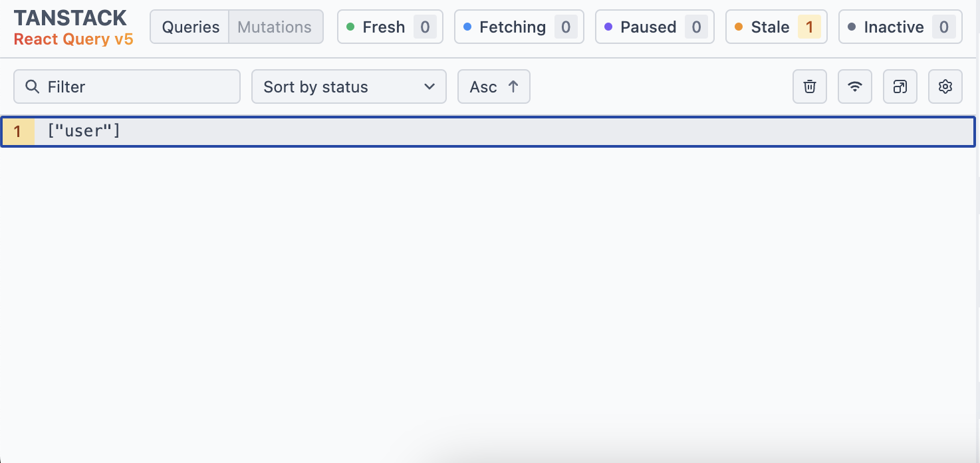
Task: Click the magnifier icon in the Filter box
Action: pyautogui.click(x=32, y=86)
